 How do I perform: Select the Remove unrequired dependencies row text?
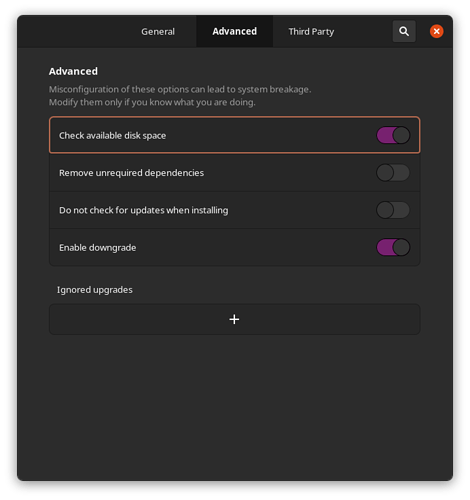[131, 173]
